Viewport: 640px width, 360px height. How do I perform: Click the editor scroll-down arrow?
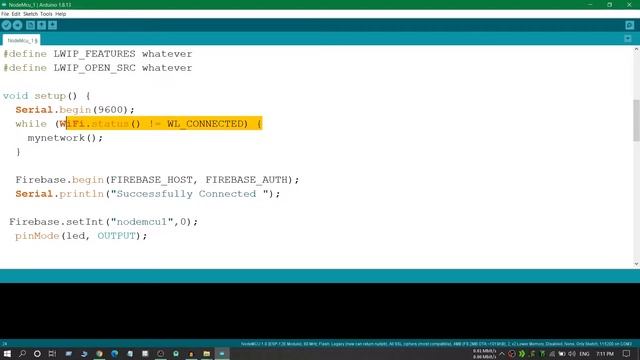pos(636,264)
